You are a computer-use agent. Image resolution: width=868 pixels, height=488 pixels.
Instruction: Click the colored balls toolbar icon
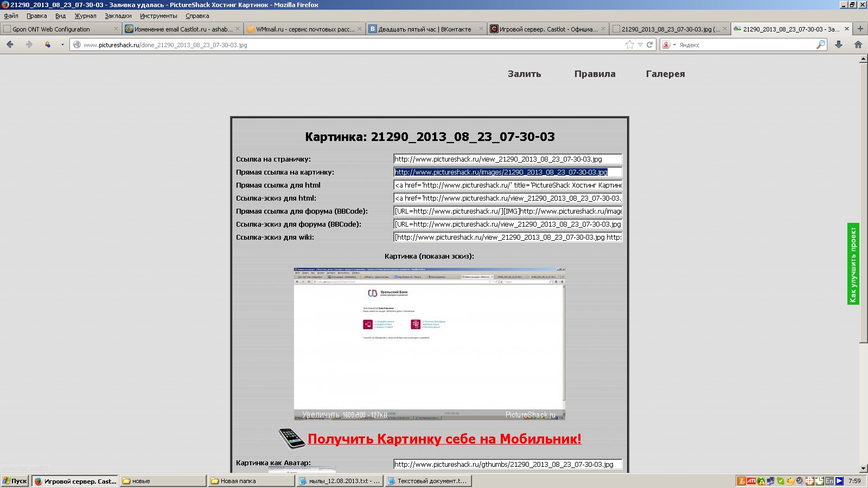coord(48,44)
